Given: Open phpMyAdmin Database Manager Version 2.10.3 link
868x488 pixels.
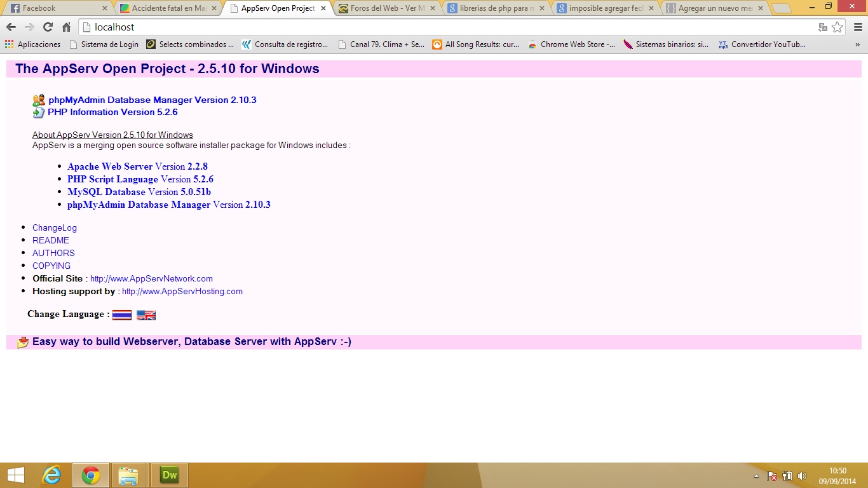Looking at the screenshot, I should pos(153,100).
